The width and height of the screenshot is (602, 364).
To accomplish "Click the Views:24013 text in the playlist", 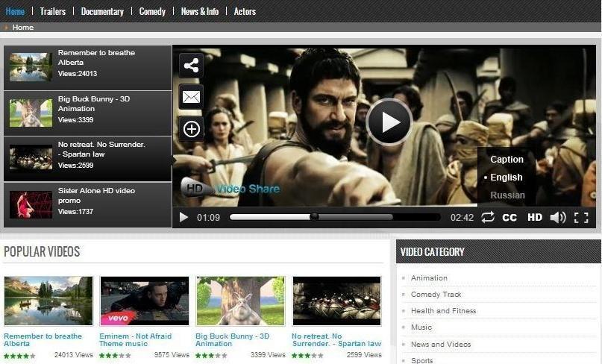I will (78, 73).
